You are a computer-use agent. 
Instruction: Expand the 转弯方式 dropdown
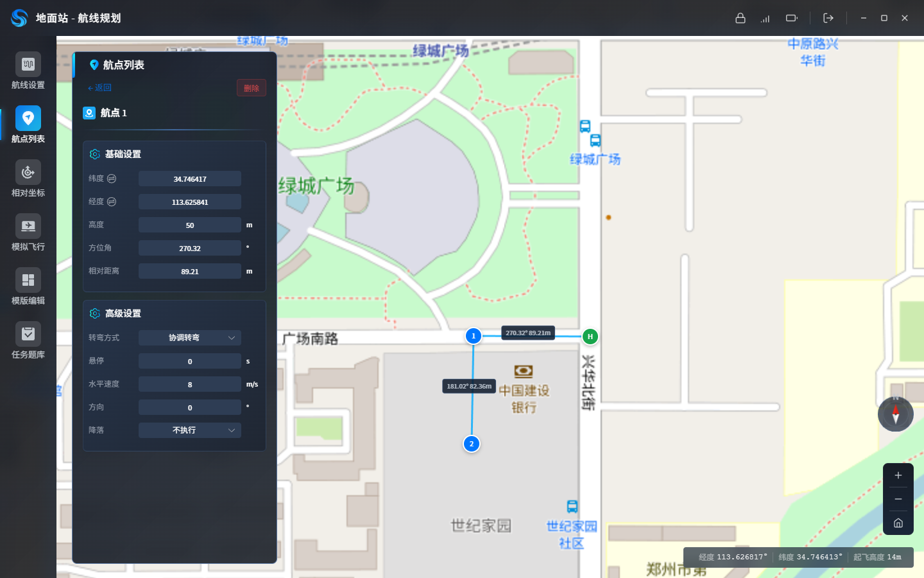190,338
